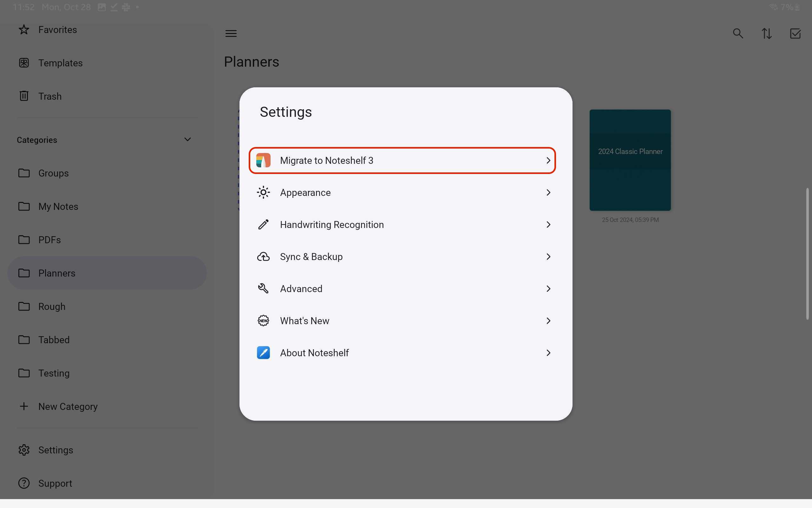Select the My Notes category
Viewport: 812px width, 508px height.
coord(107,206)
